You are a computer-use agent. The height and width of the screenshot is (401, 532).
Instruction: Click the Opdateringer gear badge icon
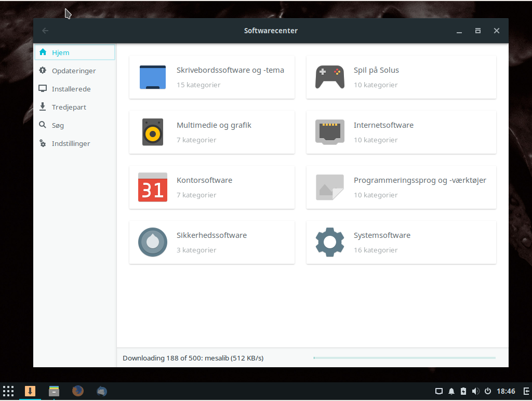point(43,70)
